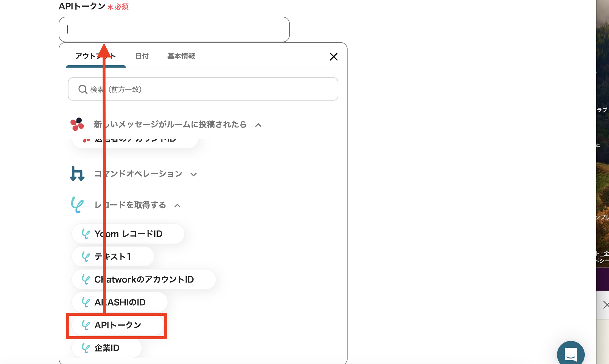Switch to the 日付 tab

click(142, 56)
